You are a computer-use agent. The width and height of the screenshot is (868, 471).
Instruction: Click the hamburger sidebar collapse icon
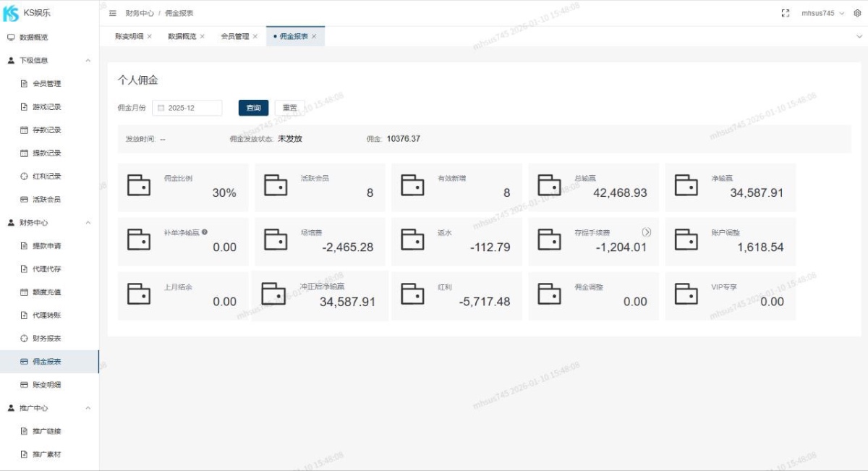(x=113, y=13)
